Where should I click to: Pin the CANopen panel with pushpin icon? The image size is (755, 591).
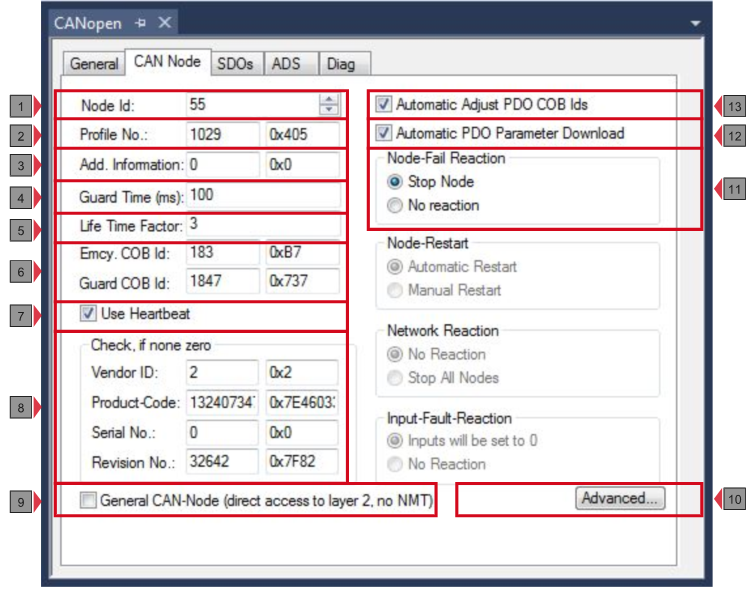tap(140, 22)
